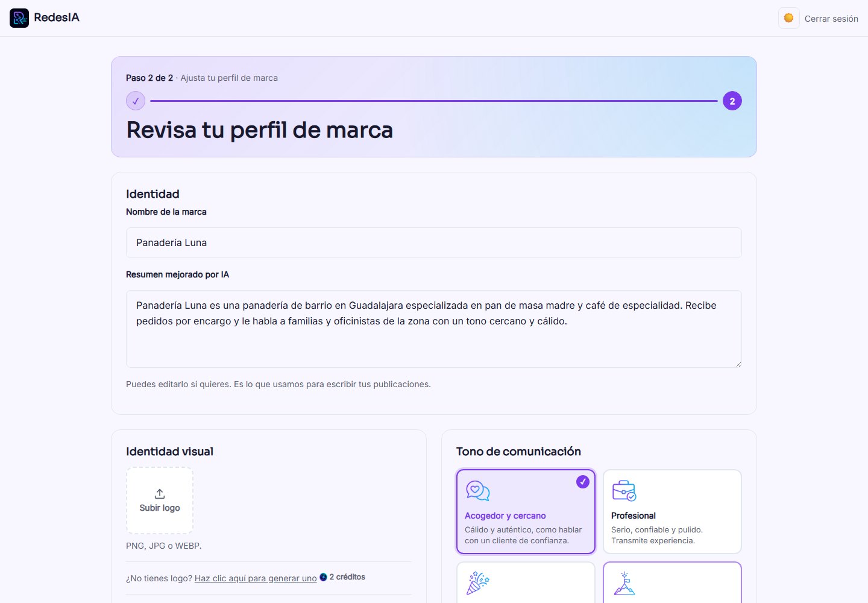
Task: Toggle the sun theme switch icon
Action: 788,18
